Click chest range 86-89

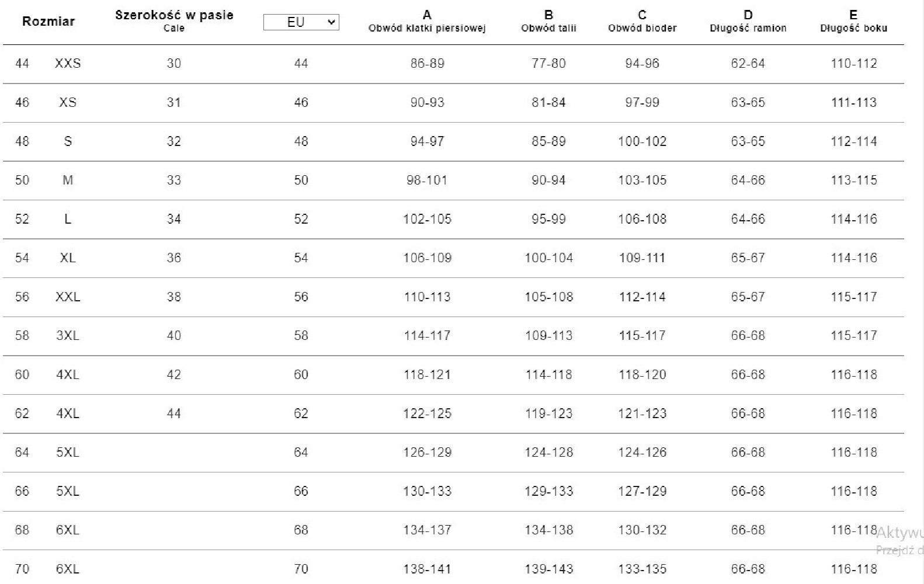coord(427,64)
